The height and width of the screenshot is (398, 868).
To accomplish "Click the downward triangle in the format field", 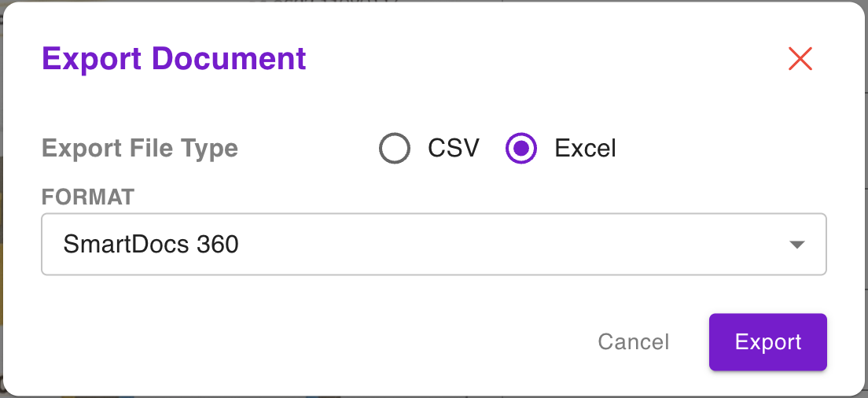I will [x=796, y=245].
